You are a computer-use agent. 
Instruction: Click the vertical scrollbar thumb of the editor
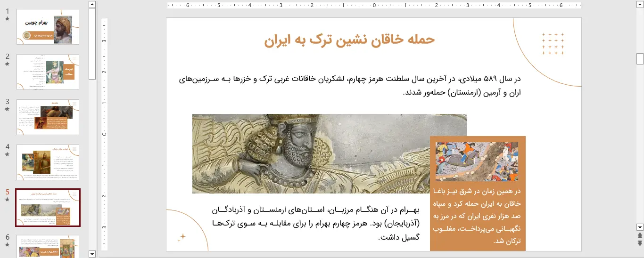click(640, 59)
